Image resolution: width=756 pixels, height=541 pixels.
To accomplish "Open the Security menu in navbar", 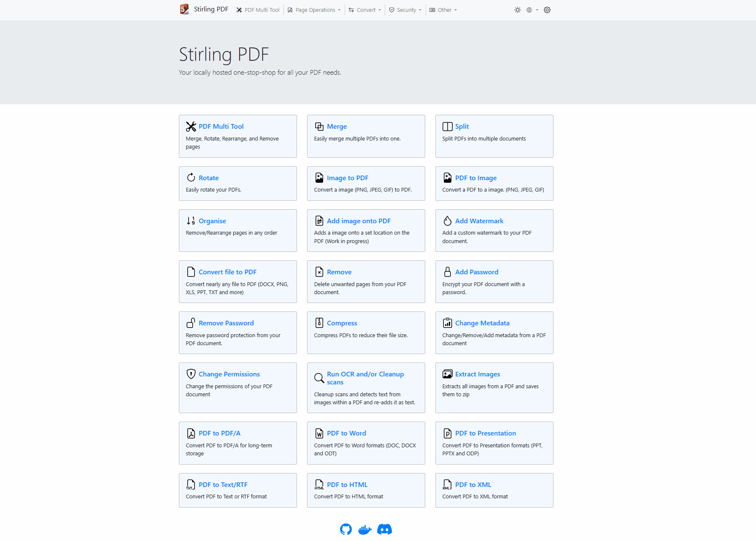I will (x=405, y=10).
